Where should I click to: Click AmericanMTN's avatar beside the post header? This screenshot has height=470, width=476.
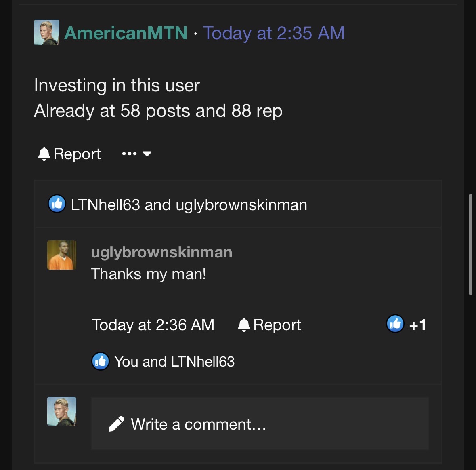click(46, 33)
